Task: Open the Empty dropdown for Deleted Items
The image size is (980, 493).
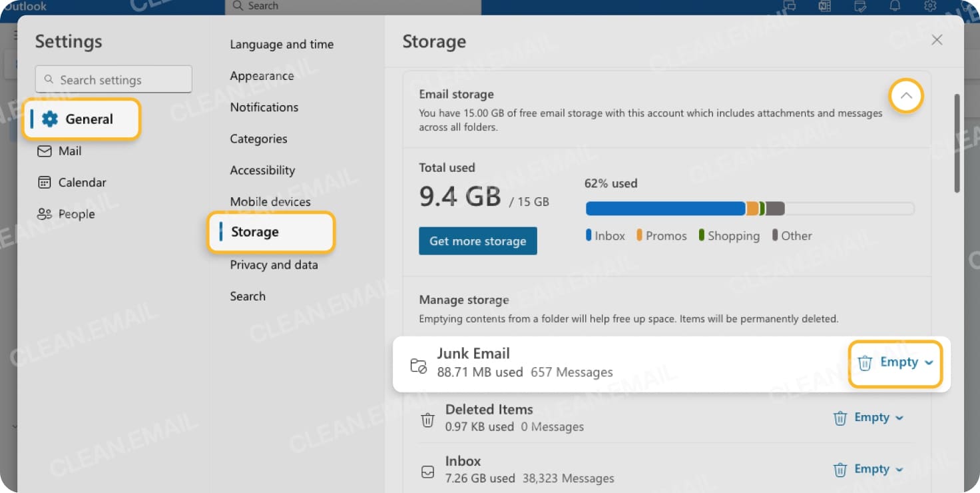Action: [x=900, y=418]
